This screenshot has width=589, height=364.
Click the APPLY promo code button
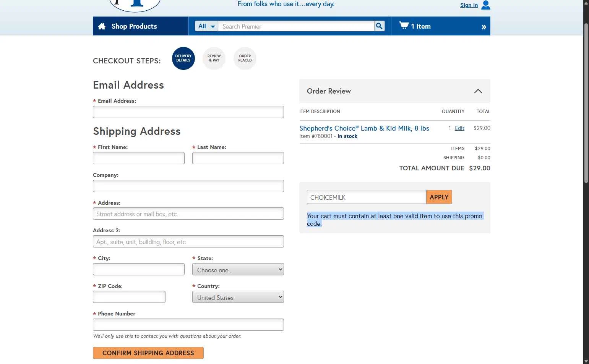[x=439, y=197]
